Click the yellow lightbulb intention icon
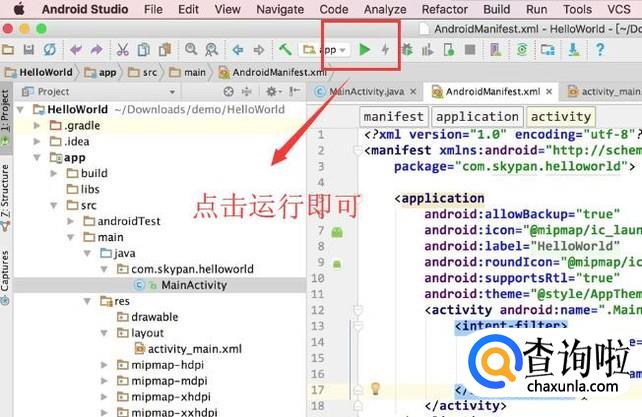The image size is (642, 417). click(x=375, y=388)
